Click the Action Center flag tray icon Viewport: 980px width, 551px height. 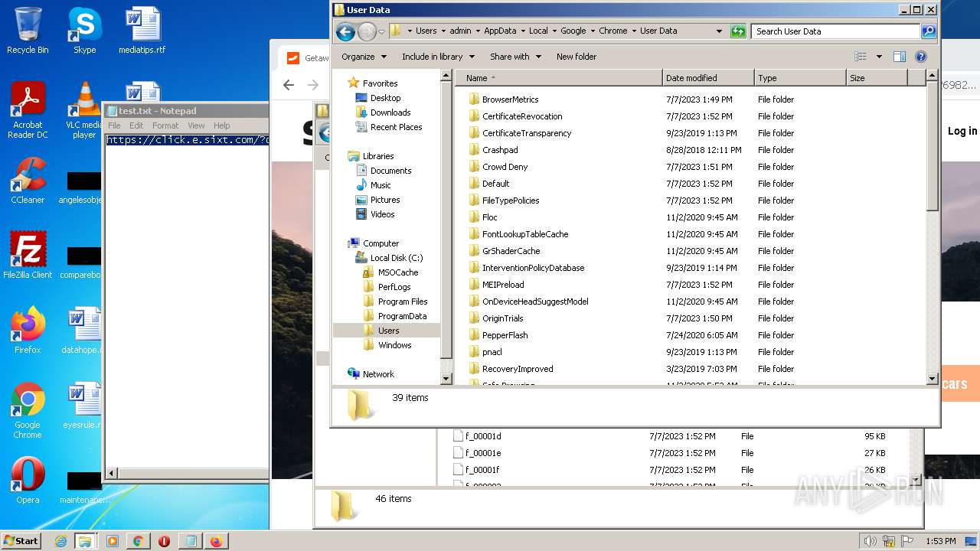point(906,541)
